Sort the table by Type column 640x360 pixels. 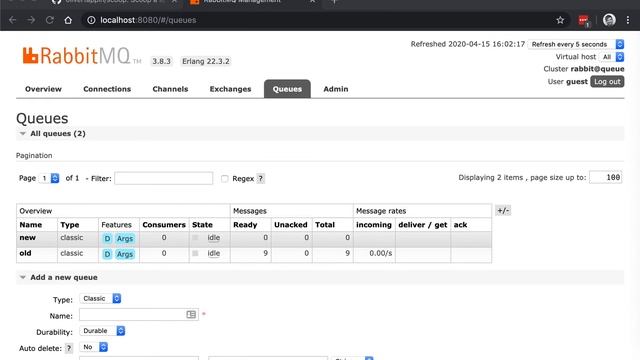point(70,225)
